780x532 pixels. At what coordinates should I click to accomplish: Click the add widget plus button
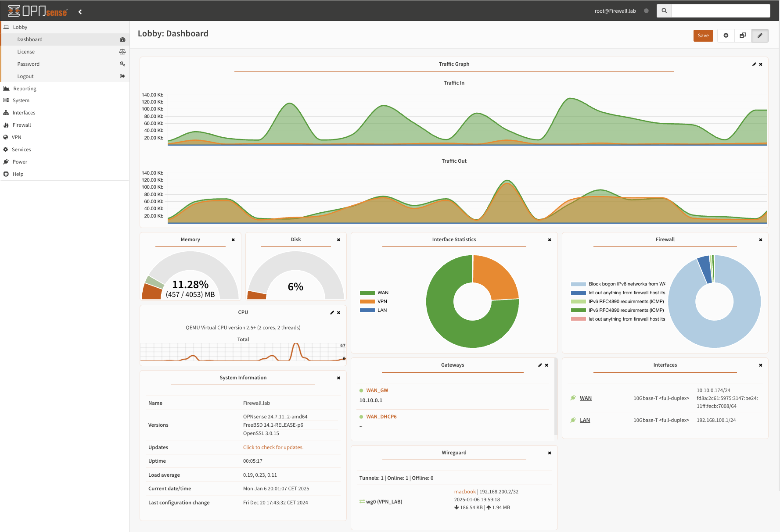point(726,36)
